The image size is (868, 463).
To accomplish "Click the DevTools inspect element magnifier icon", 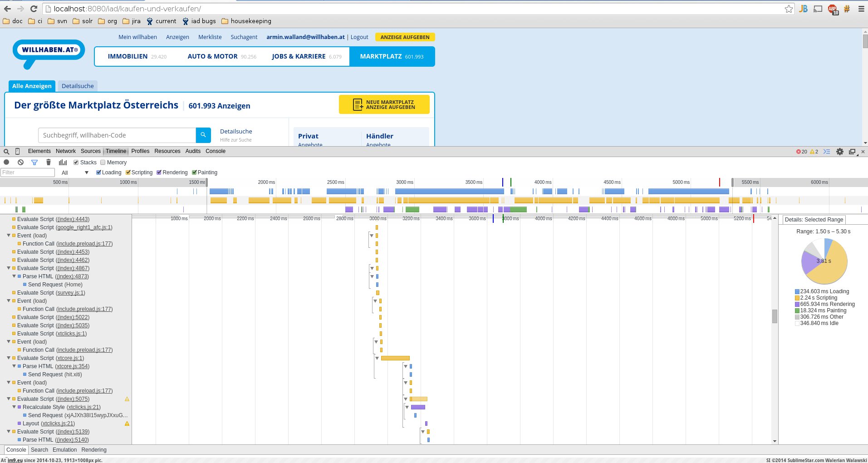I will coord(6,152).
